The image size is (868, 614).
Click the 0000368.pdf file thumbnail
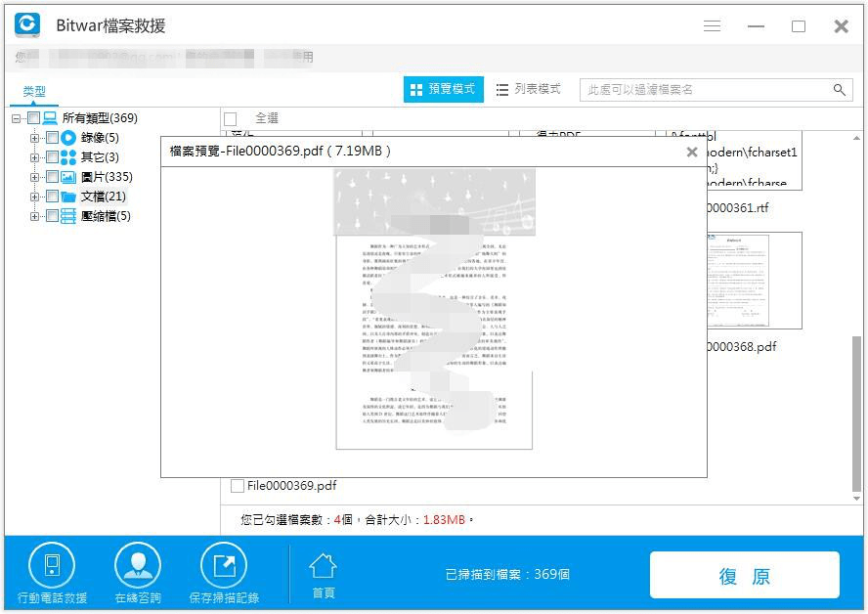(x=755, y=281)
